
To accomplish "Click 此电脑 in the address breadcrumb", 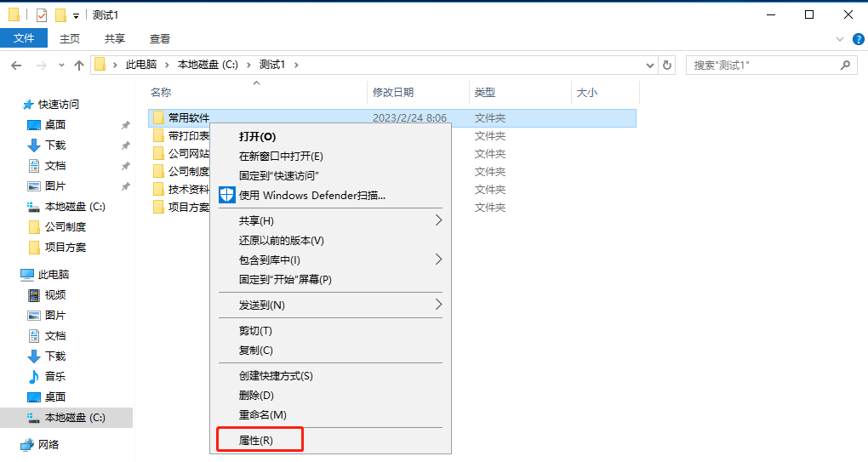I will (141, 65).
